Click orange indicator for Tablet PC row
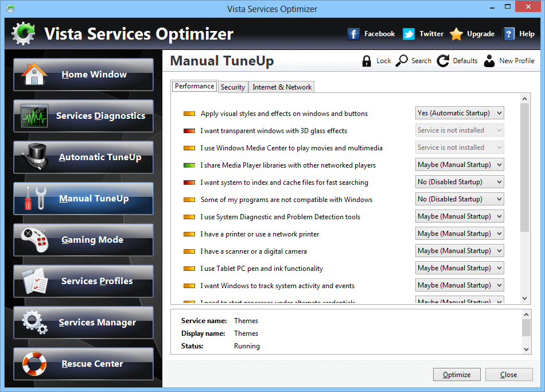This screenshot has width=545, height=392. click(x=189, y=269)
